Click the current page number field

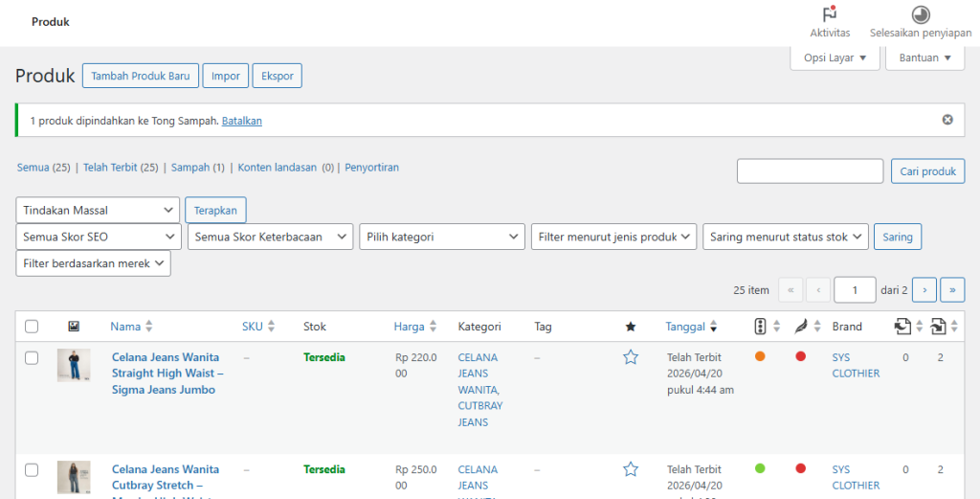point(855,290)
